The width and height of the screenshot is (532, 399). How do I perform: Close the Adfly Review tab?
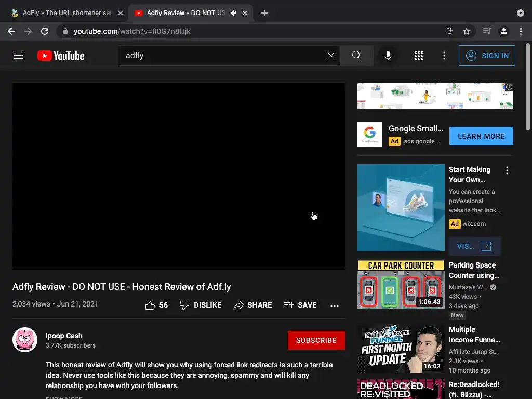pyautogui.click(x=245, y=13)
